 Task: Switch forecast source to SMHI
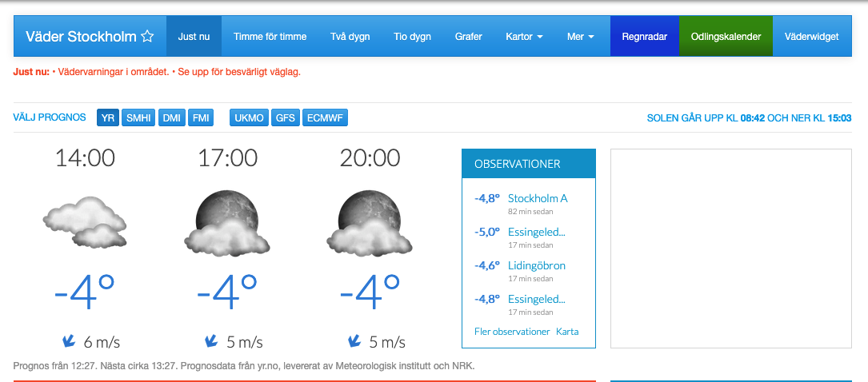click(140, 118)
